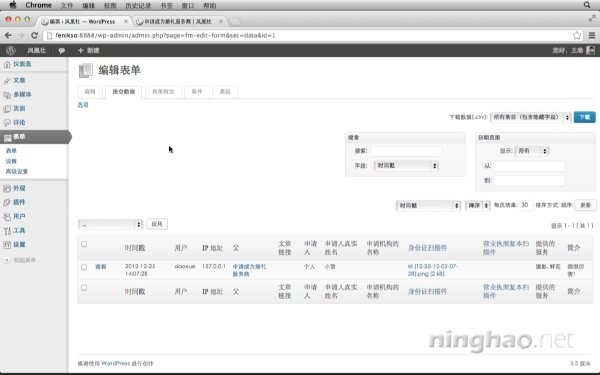Open the 显示 dropdown in the date range box
Screen dimensions: 600x375
click(x=532, y=151)
